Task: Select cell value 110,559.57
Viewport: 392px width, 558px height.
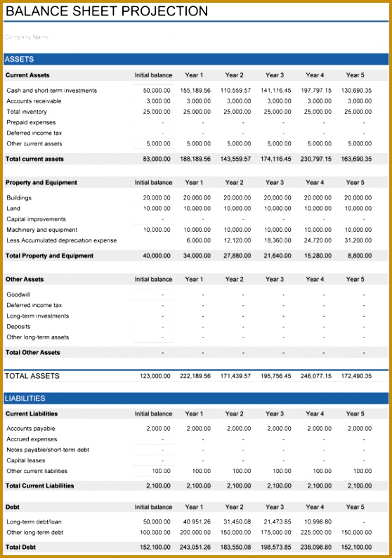Action: [235, 91]
